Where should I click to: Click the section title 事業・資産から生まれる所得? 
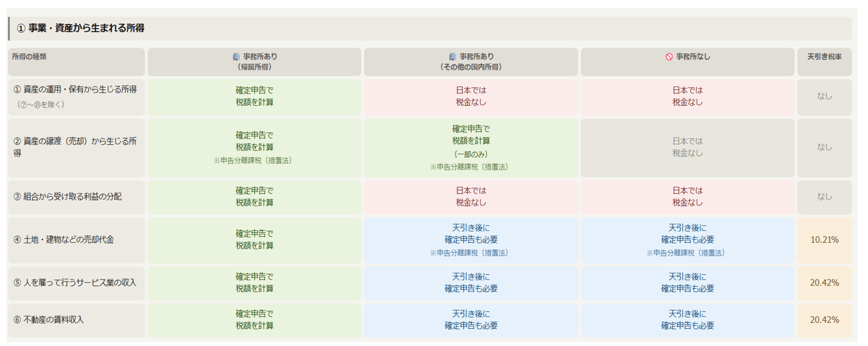click(85, 28)
